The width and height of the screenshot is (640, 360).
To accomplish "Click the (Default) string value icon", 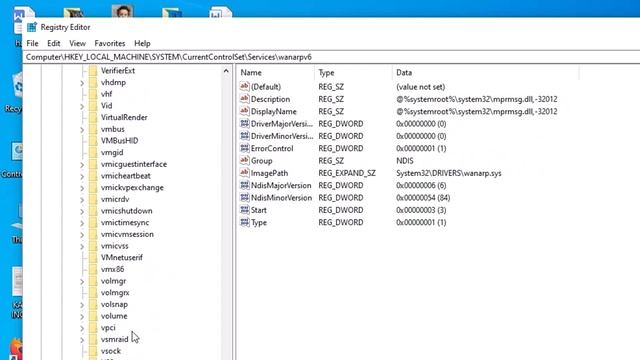I will point(244,86).
